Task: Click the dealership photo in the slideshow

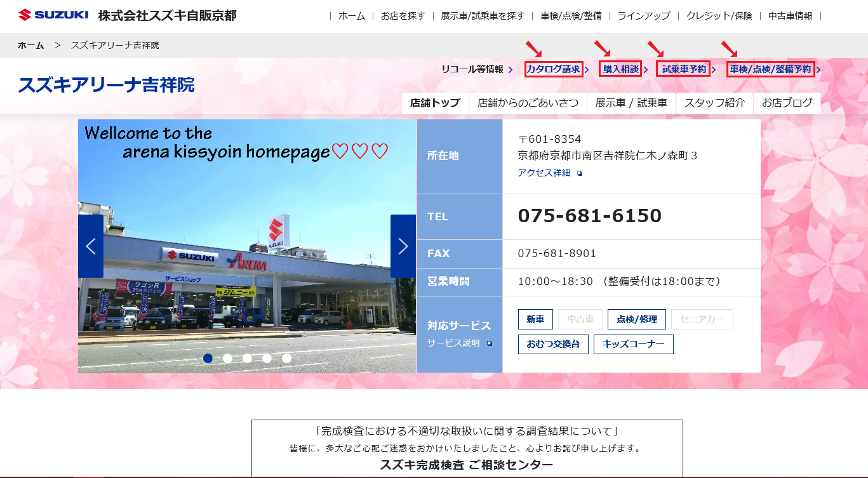Action: click(x=247, y=246)
